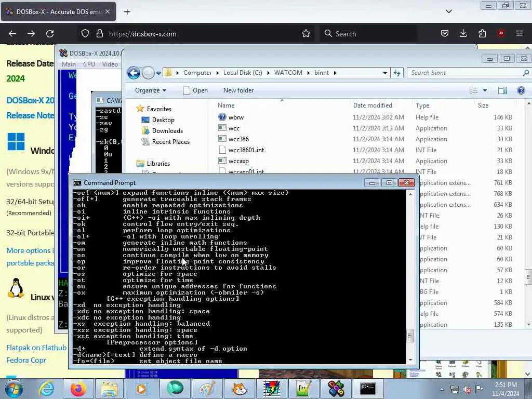Expand the arrow after binnt in breadcrumb
This screenshot has height=399, width=532.
[335, 73]
